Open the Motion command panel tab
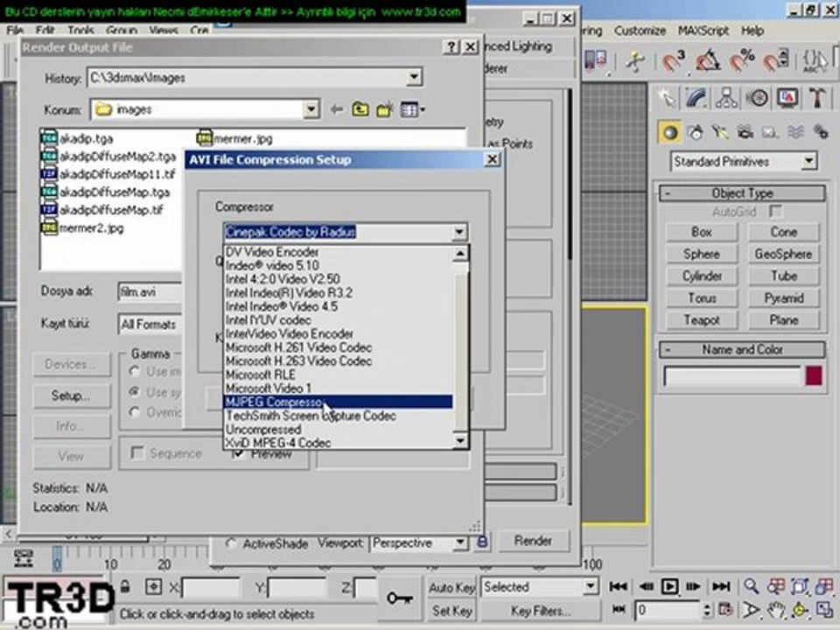 pyautogui.click(x=757, y=98)
